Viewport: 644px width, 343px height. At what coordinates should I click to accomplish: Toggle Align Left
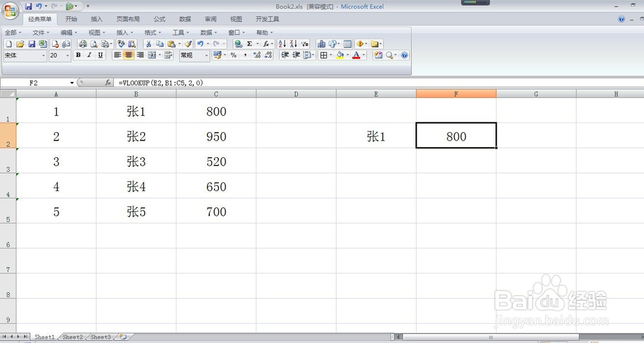(117, 55)
